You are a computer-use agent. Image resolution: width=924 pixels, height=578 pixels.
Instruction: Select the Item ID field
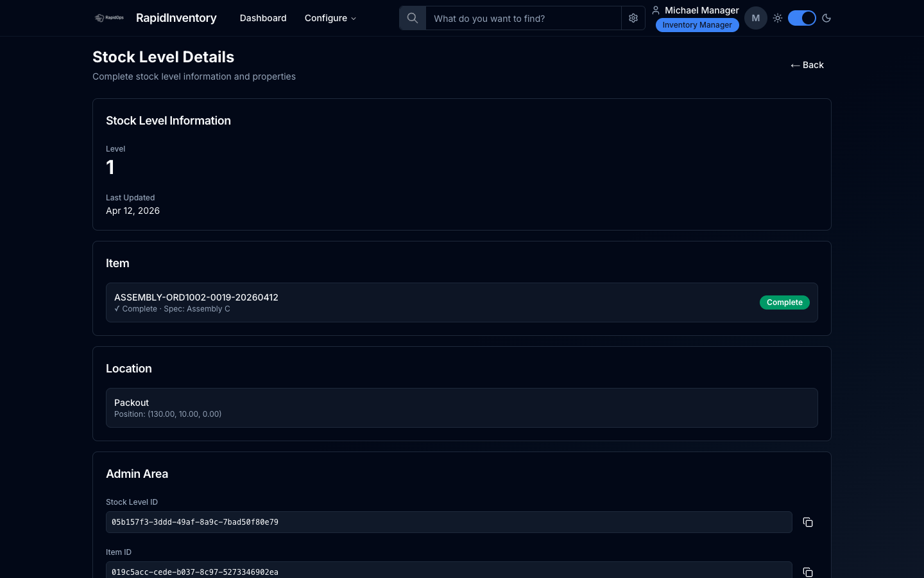click(449, 570)
